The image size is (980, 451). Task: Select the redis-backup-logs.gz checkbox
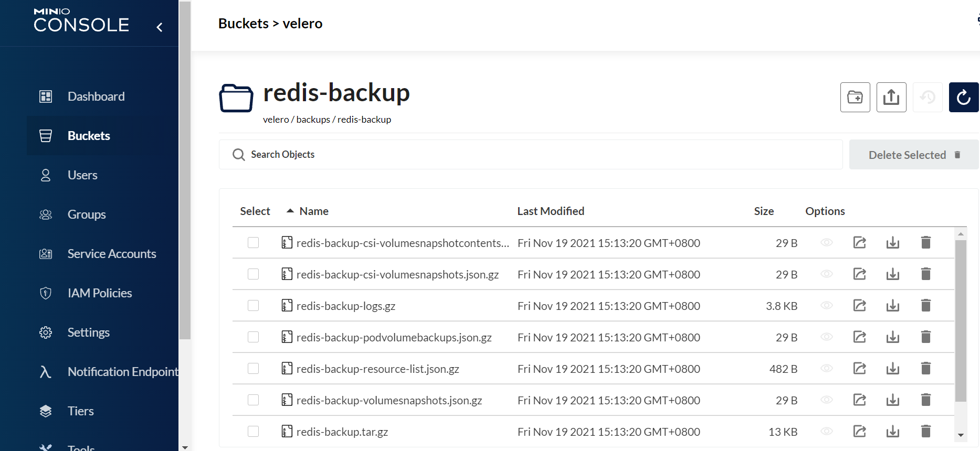point(254,306)
